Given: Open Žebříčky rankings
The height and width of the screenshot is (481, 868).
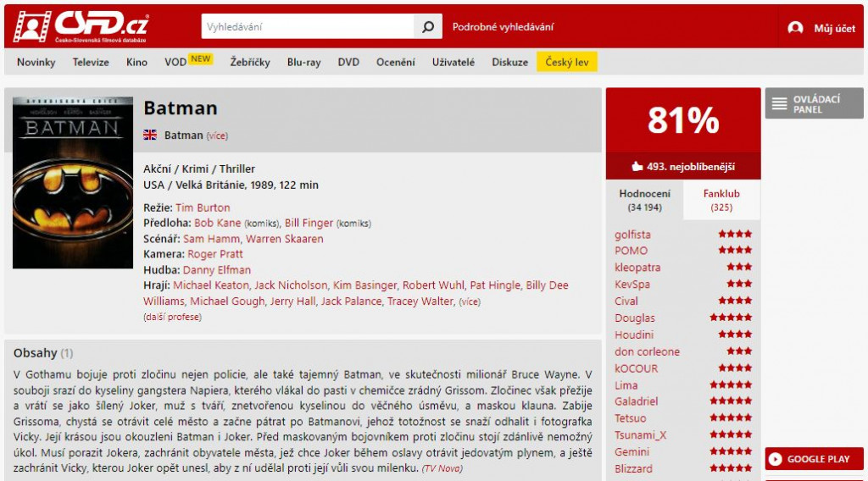Looking at the screenshot, I should pos(250,63).
